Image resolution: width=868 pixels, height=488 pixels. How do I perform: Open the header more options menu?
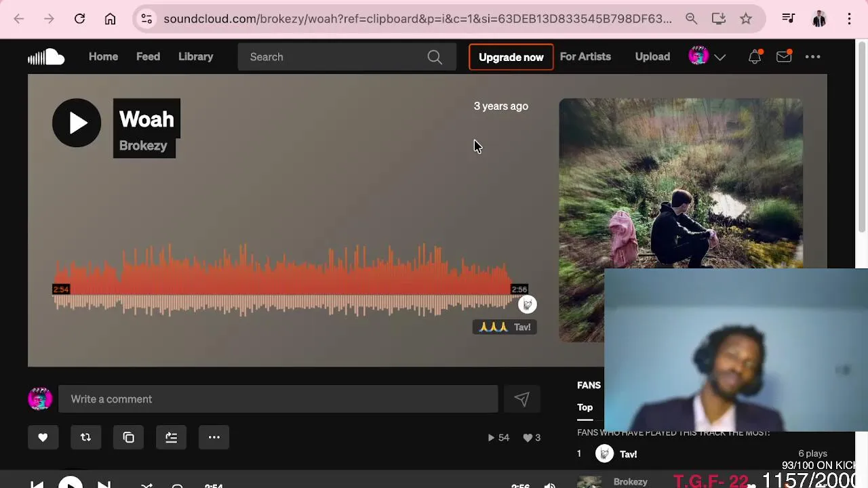point(812,57)
